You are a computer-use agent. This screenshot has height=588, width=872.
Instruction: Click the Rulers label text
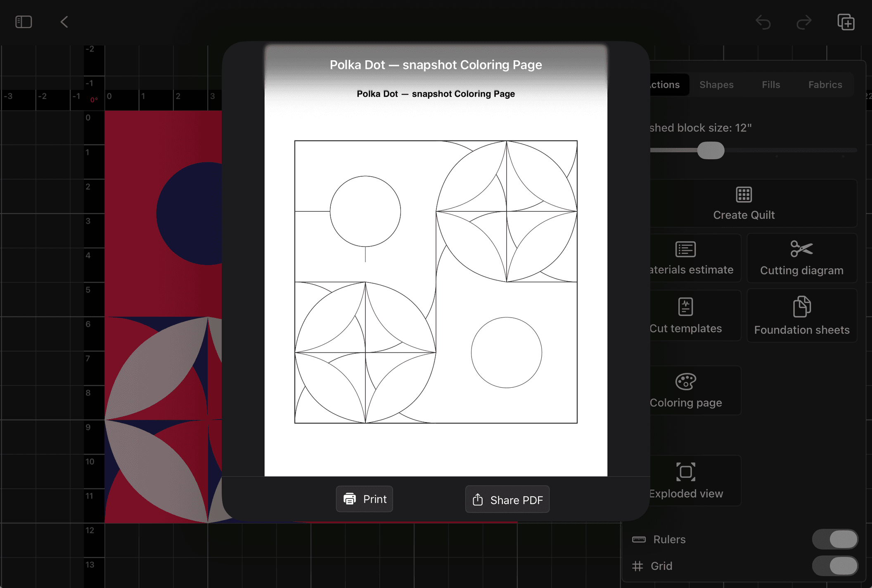coord(669,540)
